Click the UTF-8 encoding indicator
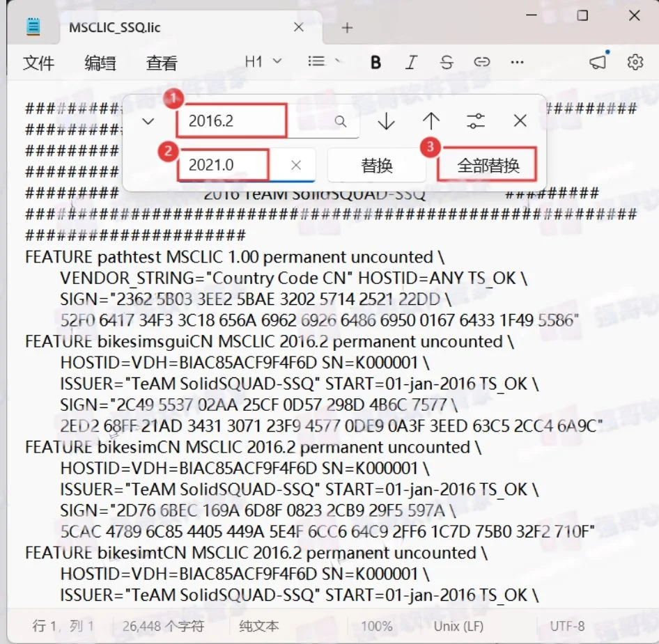The image size is (659, 644). 567,626
